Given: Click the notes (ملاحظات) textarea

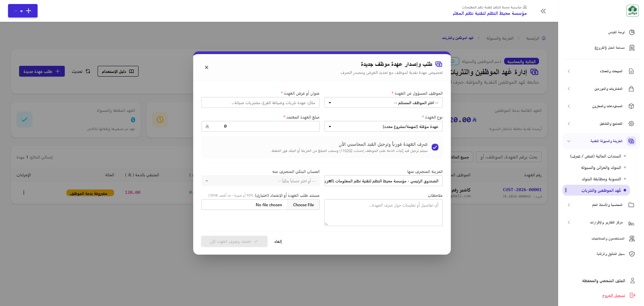Looking at the screenshot, I should click(x=383, y=213).
